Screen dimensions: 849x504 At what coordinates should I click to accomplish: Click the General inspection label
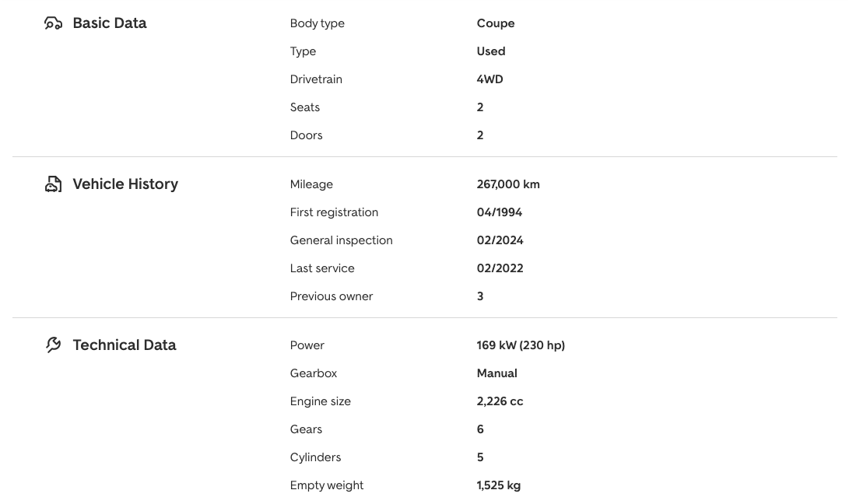[341, 240]
